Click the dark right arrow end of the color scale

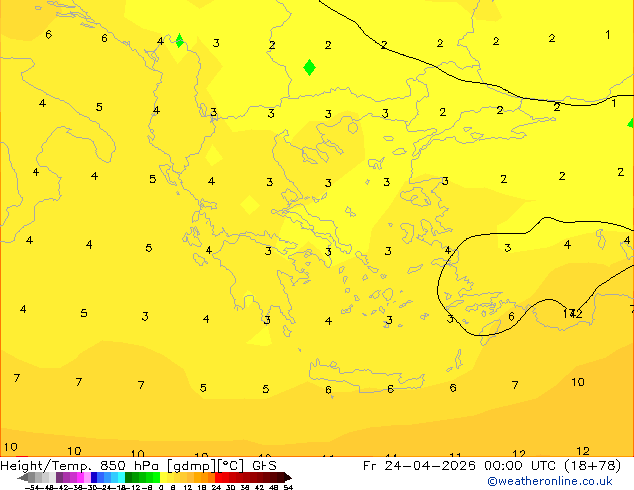pyautogui.click(x=288, y=477)
